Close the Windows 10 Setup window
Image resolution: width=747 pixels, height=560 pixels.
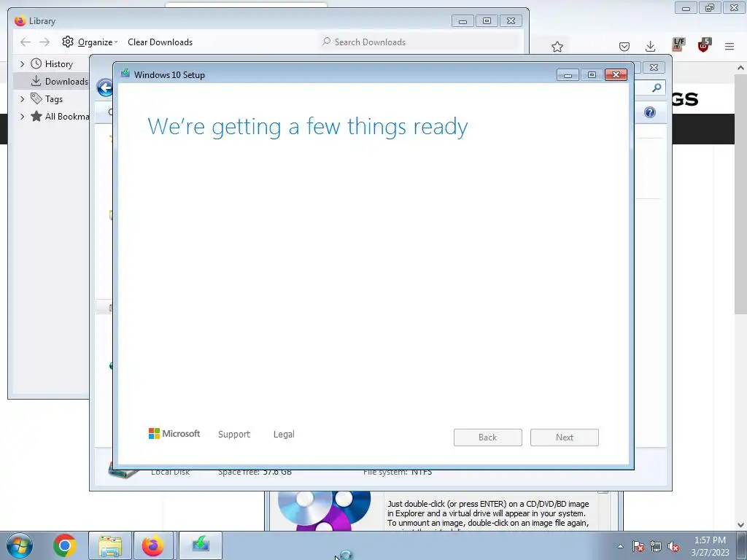[616, 75]
